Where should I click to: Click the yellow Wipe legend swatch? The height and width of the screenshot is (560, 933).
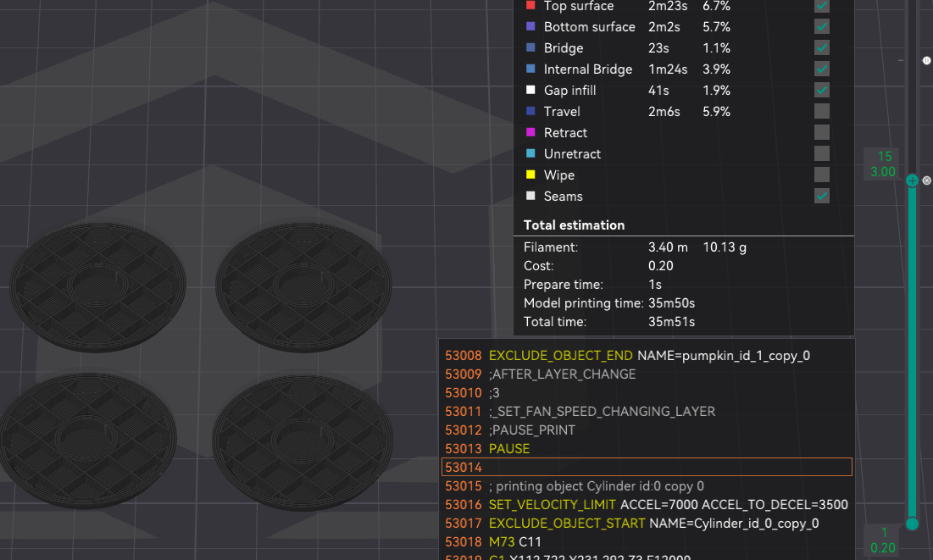532,175
